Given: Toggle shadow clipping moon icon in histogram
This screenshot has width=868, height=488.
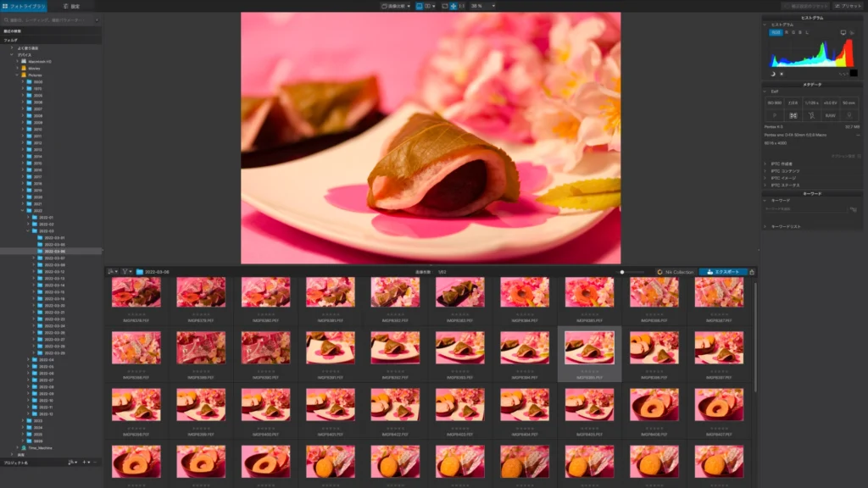Looking at the screenshot, I should (773, 74).
